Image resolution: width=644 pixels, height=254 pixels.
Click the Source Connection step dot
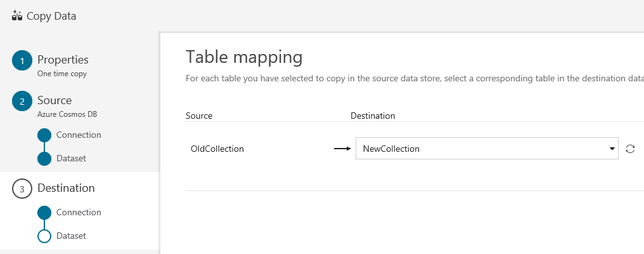click(44, 135)
